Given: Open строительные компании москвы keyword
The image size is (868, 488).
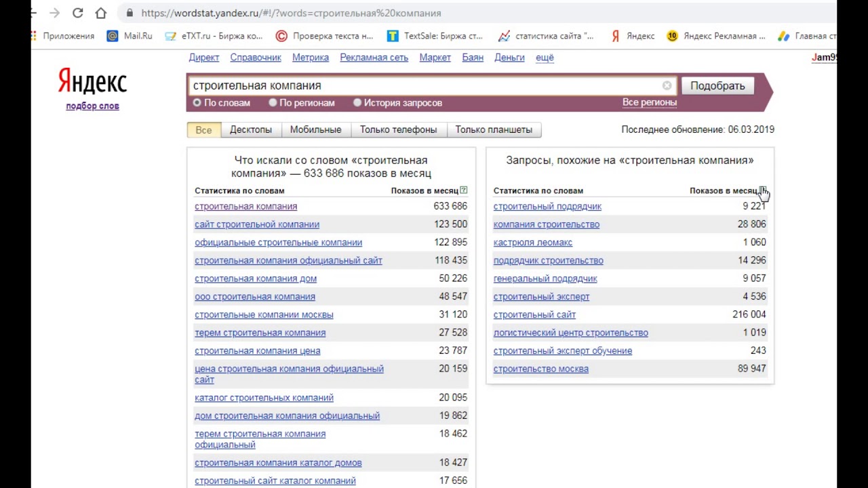Looking at the screenshot, I should (x=264, y=314).
